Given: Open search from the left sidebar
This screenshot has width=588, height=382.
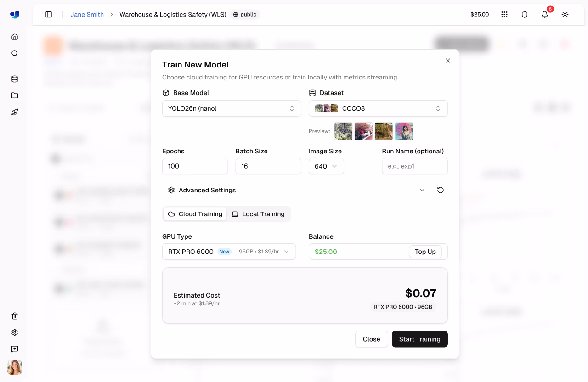Looking at the screenshot, I should tap(15, 53).
